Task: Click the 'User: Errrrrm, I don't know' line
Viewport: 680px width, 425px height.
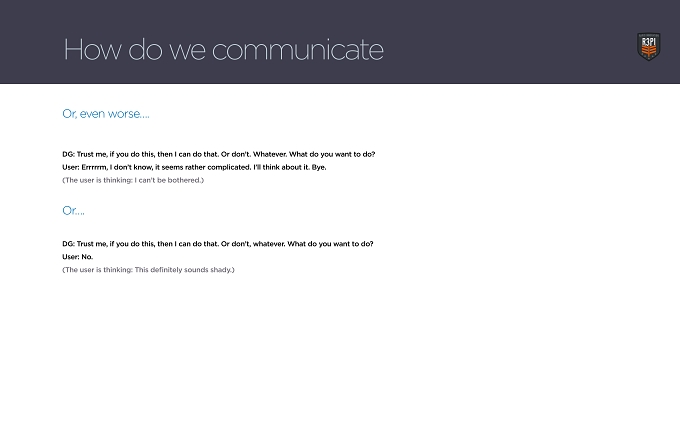Action: 194,167
